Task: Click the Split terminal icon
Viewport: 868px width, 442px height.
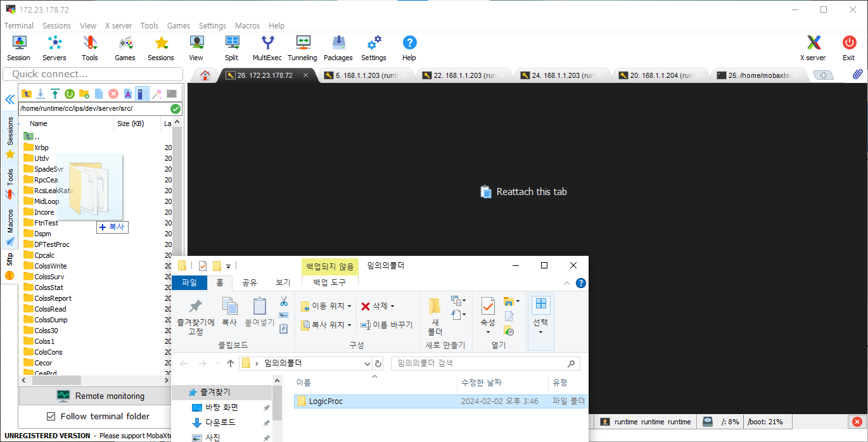Action: pos(232,47)
